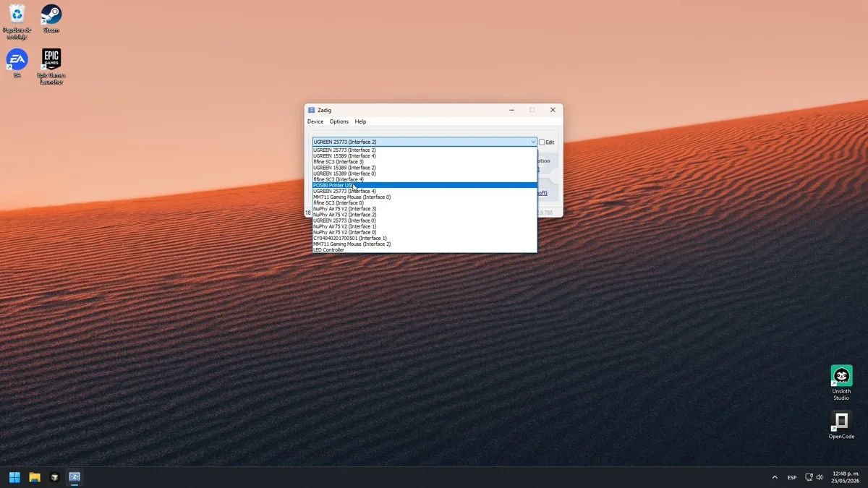868x488 pixels.
Task: Open the Windows Start menu
Action: [x=14, y=477]
